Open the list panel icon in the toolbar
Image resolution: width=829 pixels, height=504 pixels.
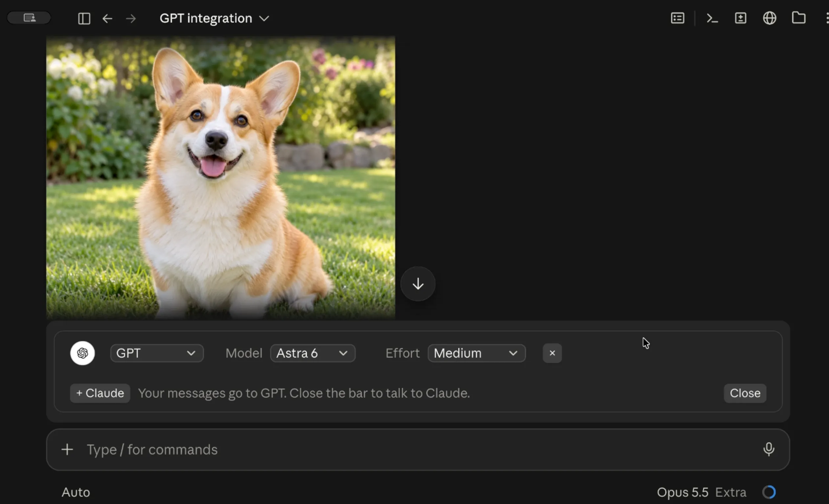677,18
